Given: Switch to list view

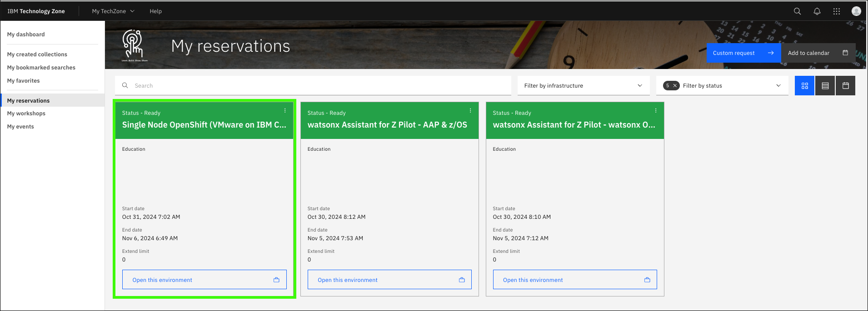Looking at the screenshot, I should tap(825, 86).
